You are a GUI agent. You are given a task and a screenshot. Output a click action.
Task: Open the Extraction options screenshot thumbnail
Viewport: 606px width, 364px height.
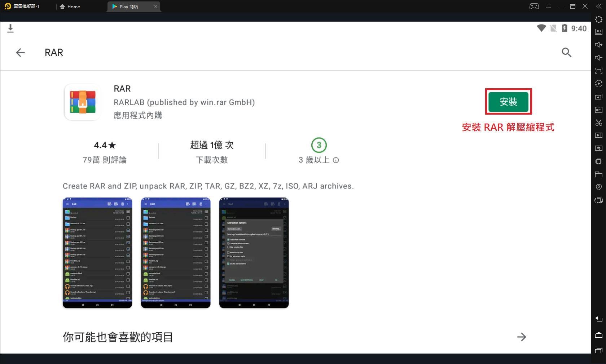click(x=254, y=253)
